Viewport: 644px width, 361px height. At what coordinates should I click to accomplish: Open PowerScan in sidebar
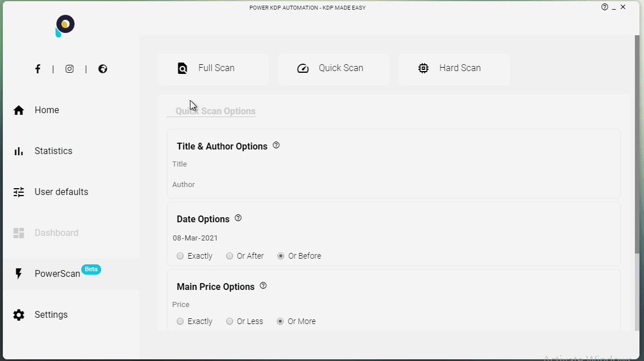tap(71, 273)
